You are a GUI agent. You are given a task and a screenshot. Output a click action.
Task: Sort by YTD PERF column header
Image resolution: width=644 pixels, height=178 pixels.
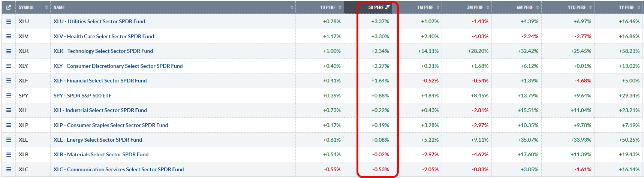pyautogui.click(x=568, y=7)
